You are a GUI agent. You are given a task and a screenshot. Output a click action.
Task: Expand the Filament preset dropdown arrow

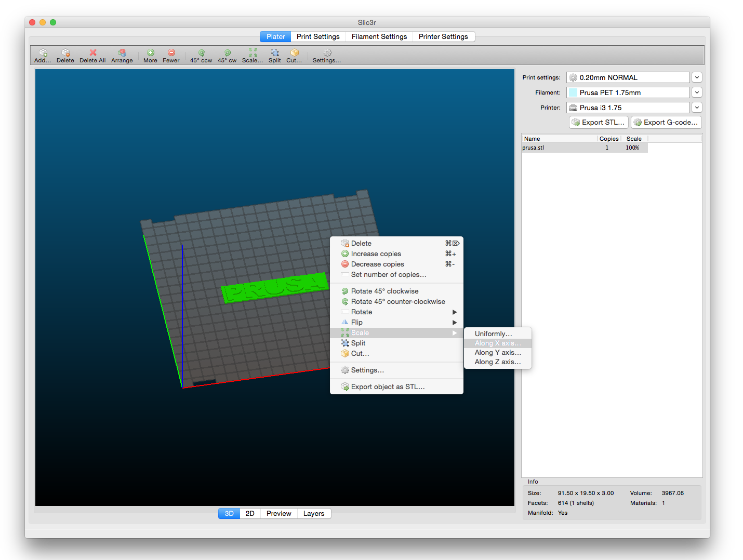[697, 92]
